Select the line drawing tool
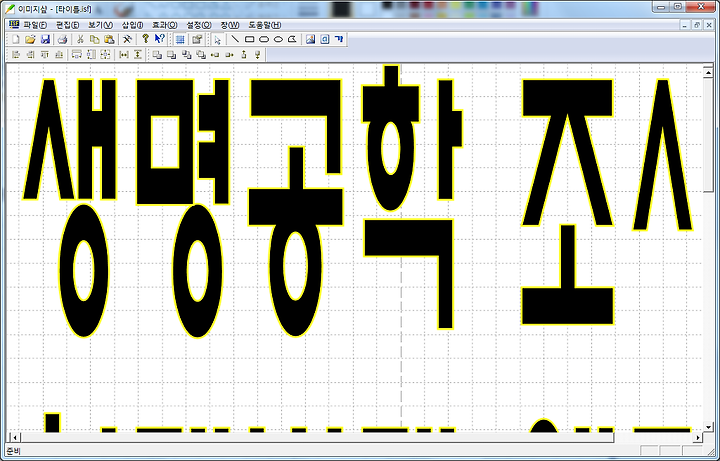720x461 pixels. pyautogui.click(x=235, y=39)
